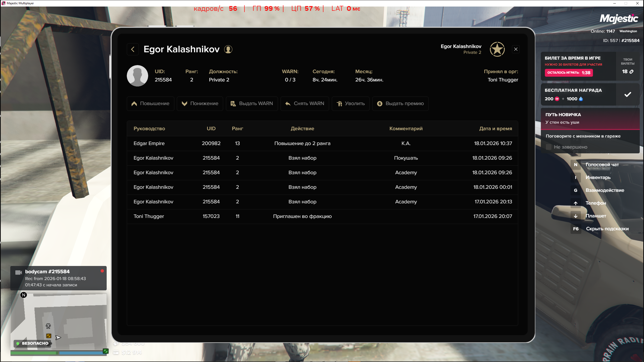This screenshot has width=644, height=362.
Task: Click the back arrow beside Egor Kalashnikov
Action: [x=133, y=49]
